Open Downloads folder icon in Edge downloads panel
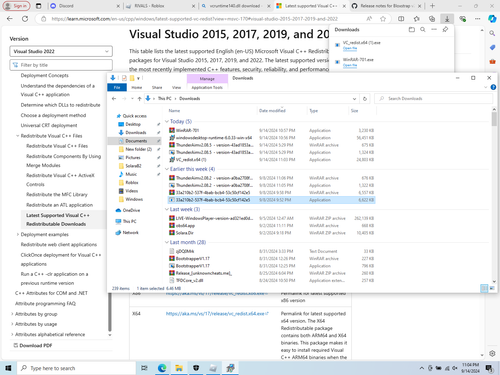Viewport: 500px width, 375px height. [412, 30]
